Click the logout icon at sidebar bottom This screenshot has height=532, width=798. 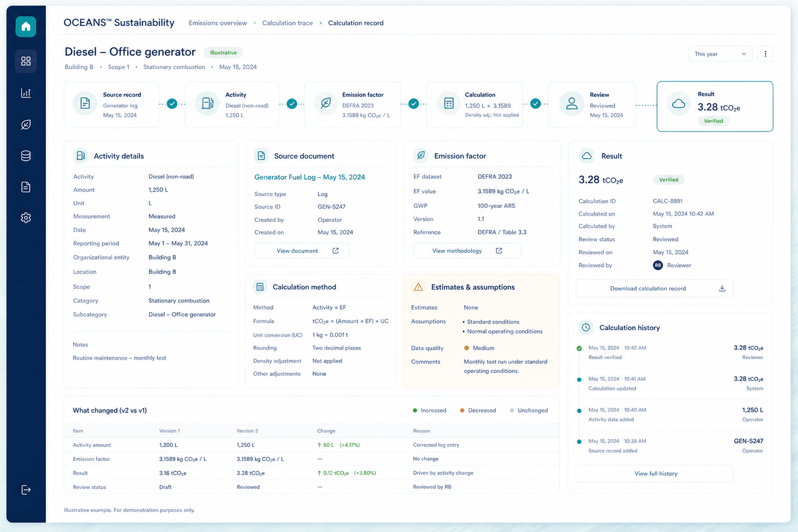pyautogui.click(x=26, y=490)
